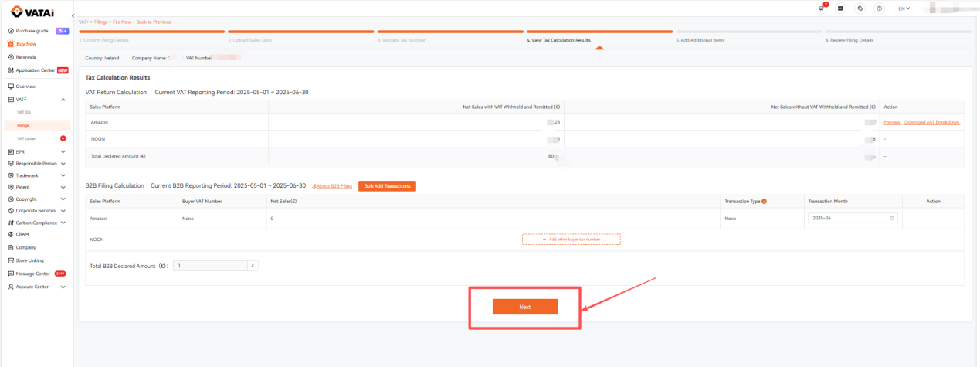This screenshot has height=367, width=980.
Task: Click the Carbon Compliance icon
Action: 11,223
